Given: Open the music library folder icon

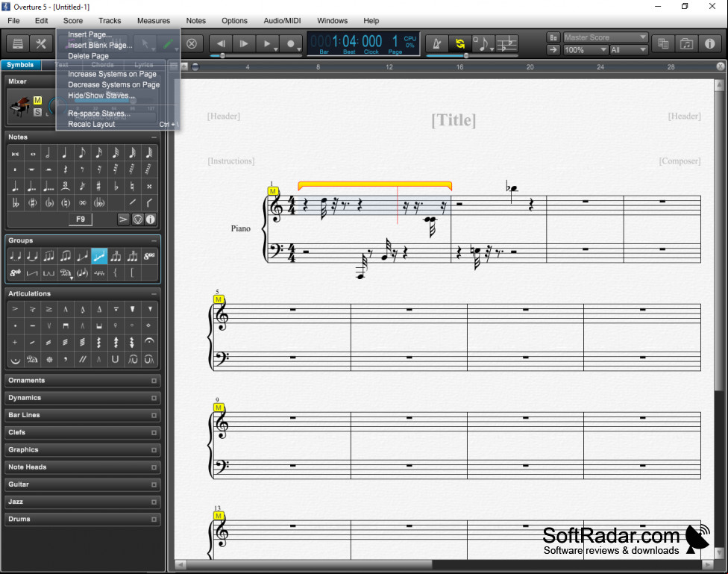Looking at the screenshot, I should pos(686,43).
